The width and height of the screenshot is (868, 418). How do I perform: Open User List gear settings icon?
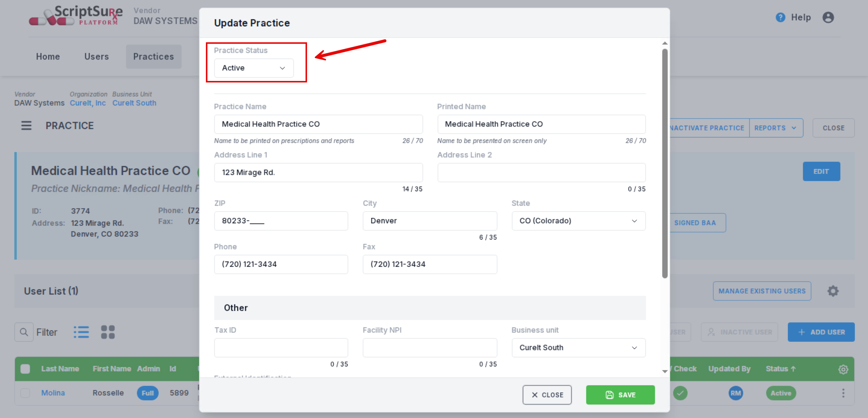point(833,291)
